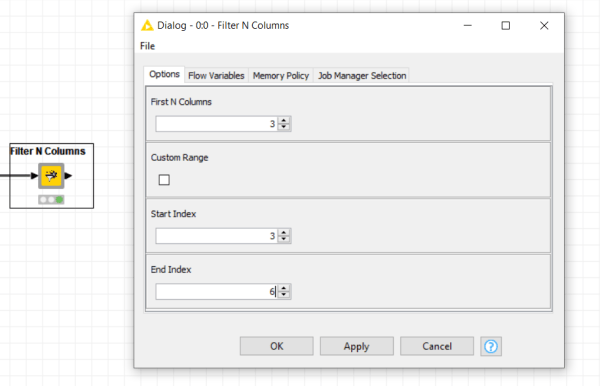Click the node's input port arrow
The height and width of the screenshot is (386, 600).
pyautogui.click(x=34, y=176)
